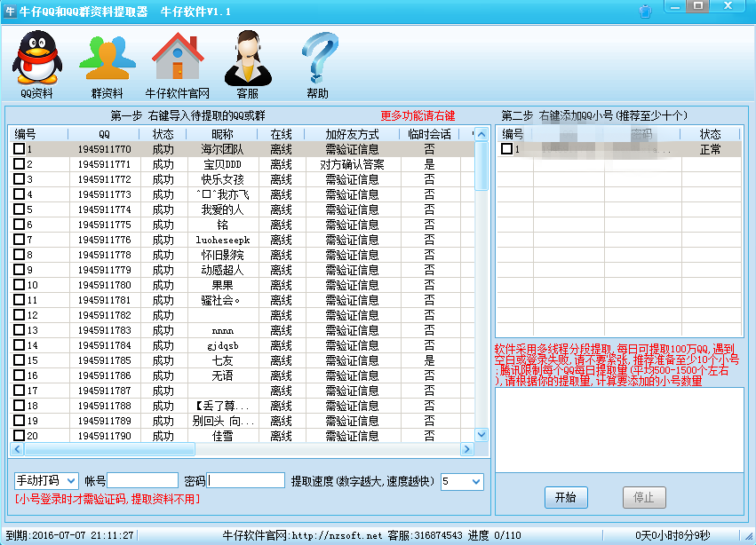Select QQ number 1945911788
Viewport: 756px width, 545px height.
(x=104, y=406)
